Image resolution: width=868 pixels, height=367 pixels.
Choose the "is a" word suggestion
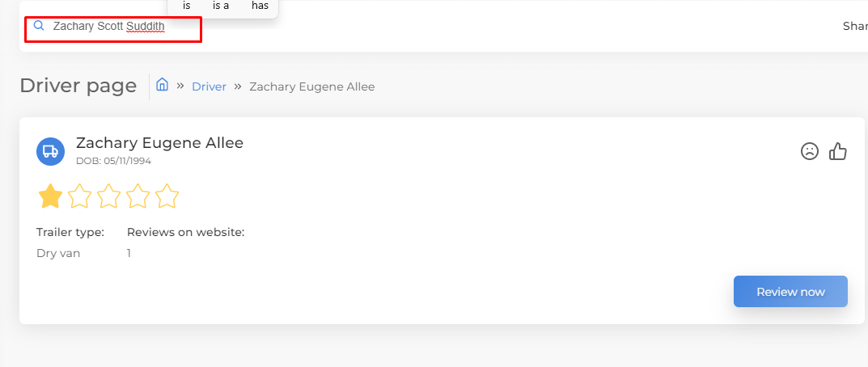(221, 6)
